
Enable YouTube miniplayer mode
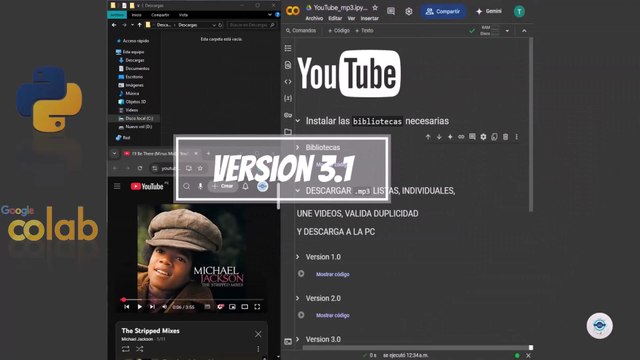click(232, 307)
